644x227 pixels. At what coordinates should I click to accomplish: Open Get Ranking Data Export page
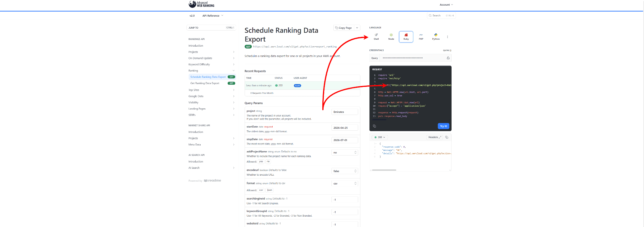(212, 83)
